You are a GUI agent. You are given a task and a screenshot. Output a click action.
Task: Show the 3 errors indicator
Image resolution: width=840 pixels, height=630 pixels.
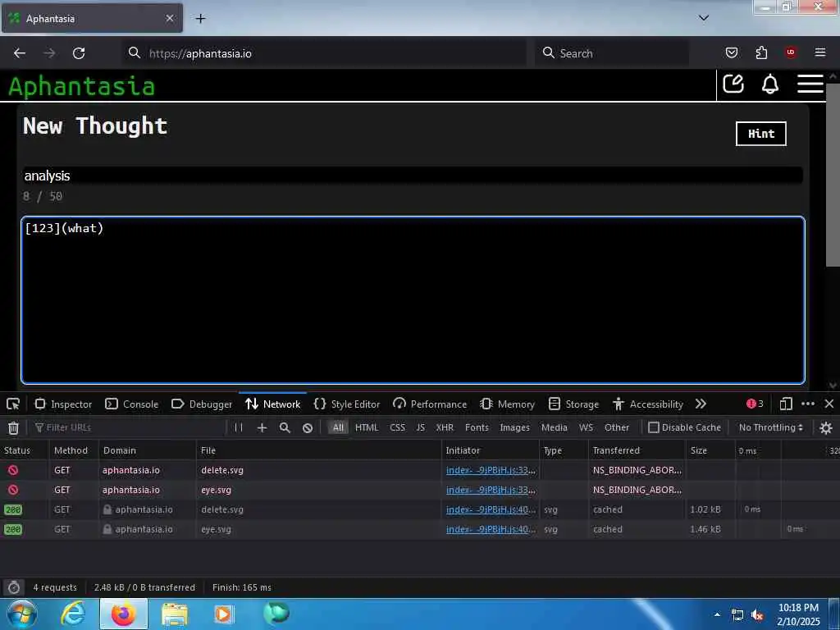coord(755,404)
